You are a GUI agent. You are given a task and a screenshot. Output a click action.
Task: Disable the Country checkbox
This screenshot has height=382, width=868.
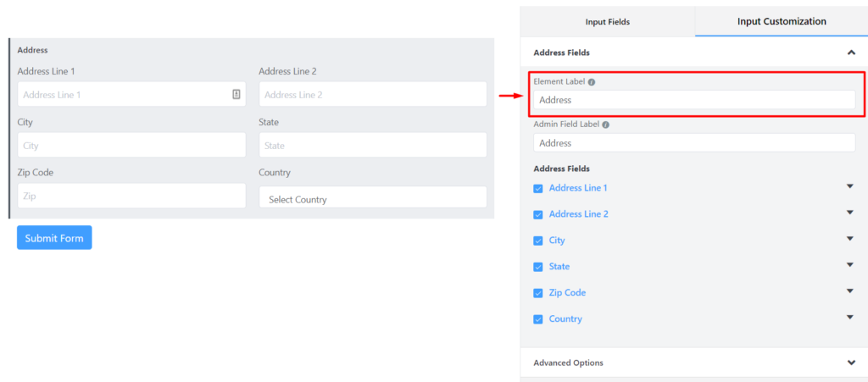537,319
